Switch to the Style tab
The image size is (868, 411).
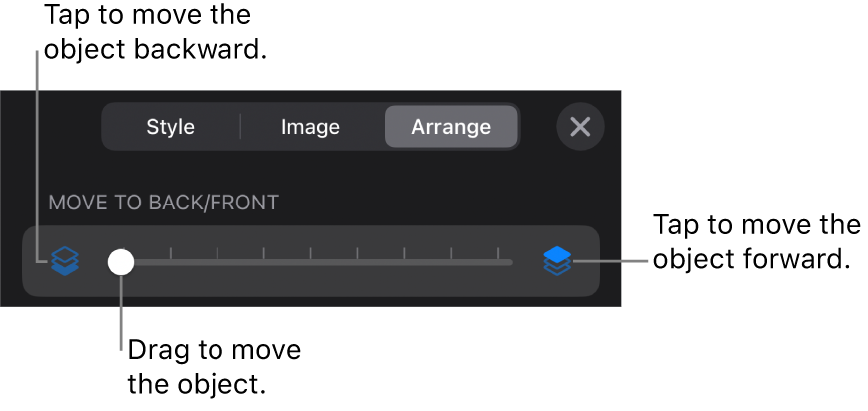pyautogui.click(x=171, y=127)
